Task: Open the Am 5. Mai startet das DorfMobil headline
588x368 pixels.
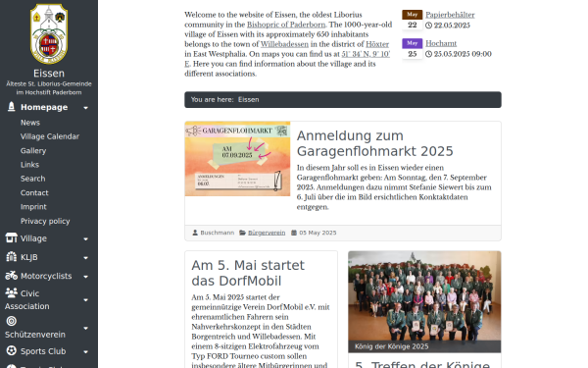Action: [248, 273]
